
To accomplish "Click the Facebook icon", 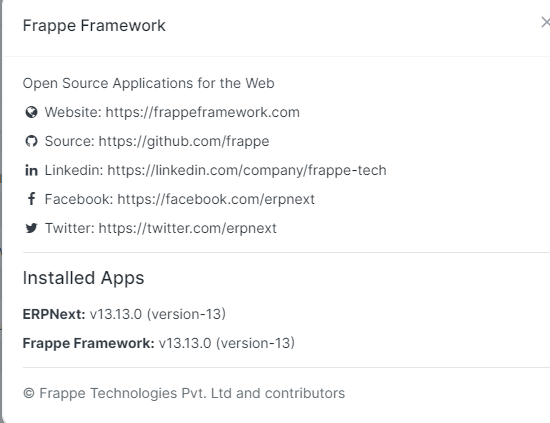I will (31, 199).
